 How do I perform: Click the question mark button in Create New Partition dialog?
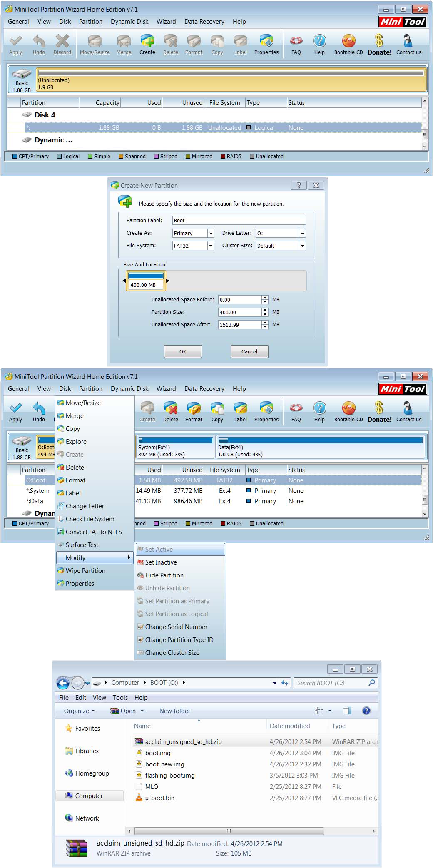(298, 185)
